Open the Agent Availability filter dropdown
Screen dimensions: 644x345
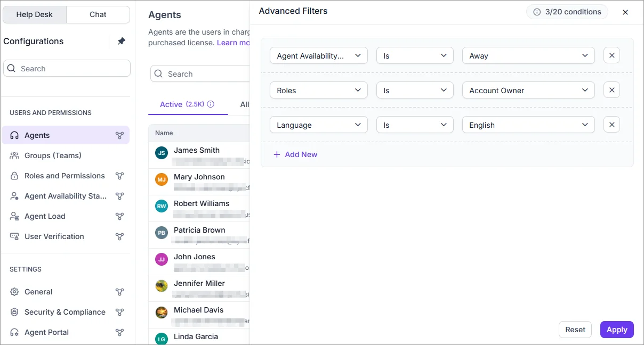(318, 55)
